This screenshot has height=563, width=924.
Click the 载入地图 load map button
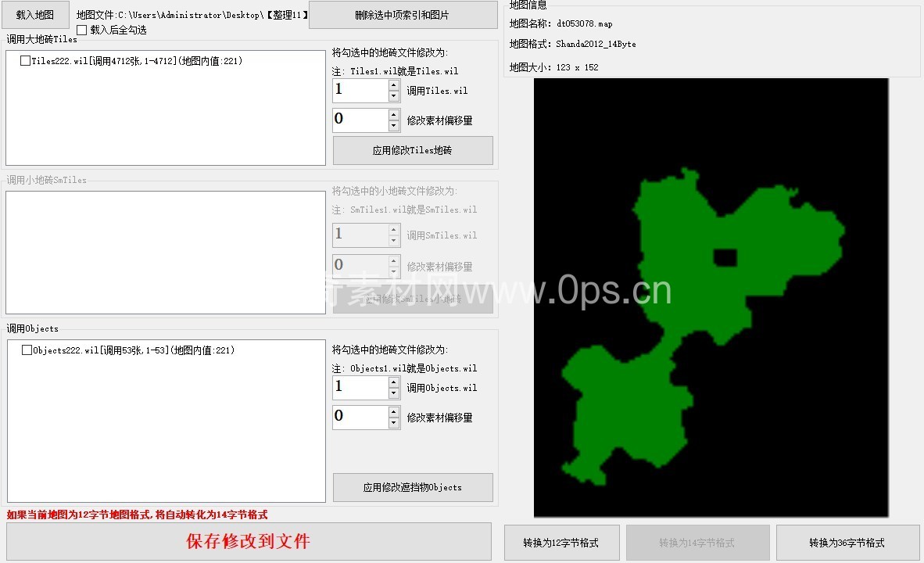click(x=35, y=15)
